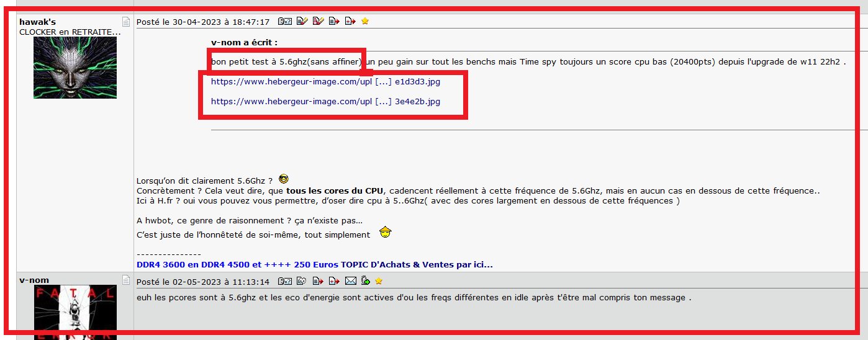The height and width of the screenshot is (340, 868).
Task: Click the red-arrow pencil icon on hawak's post
Action: (319, 21)
